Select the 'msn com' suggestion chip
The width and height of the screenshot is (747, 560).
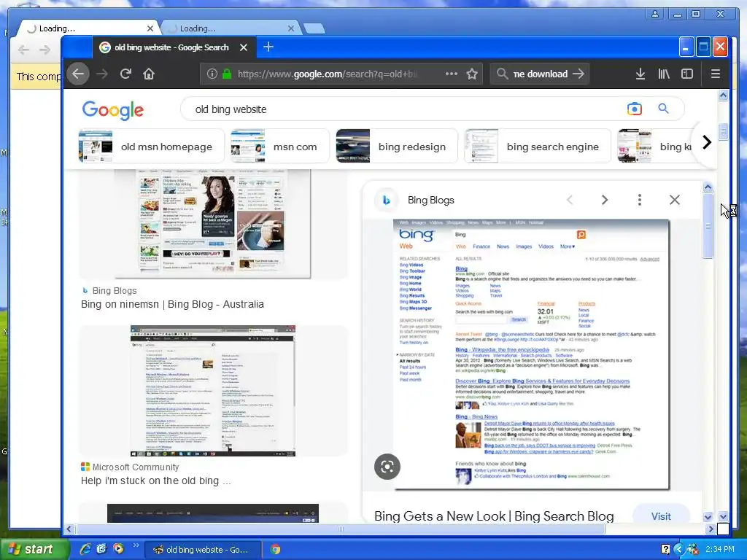tap(280, 147)
